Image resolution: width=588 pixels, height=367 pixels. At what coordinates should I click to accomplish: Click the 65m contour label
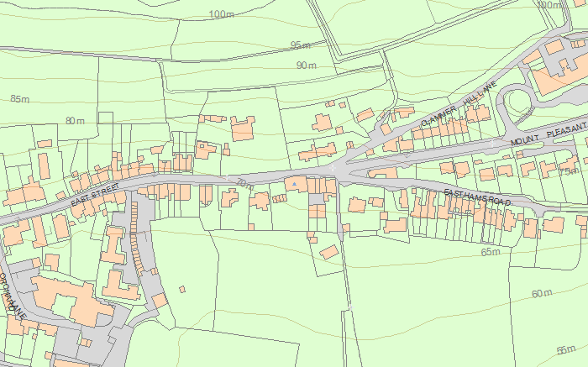pyautogui.click(x=491, y=252)
